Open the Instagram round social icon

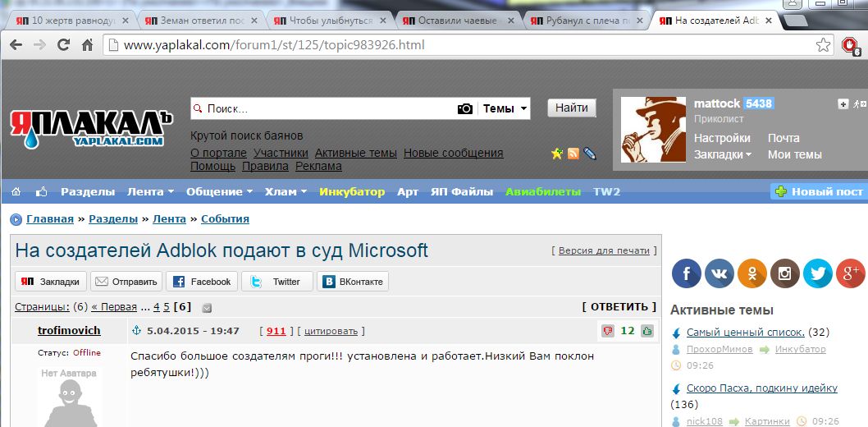[785, 273]
